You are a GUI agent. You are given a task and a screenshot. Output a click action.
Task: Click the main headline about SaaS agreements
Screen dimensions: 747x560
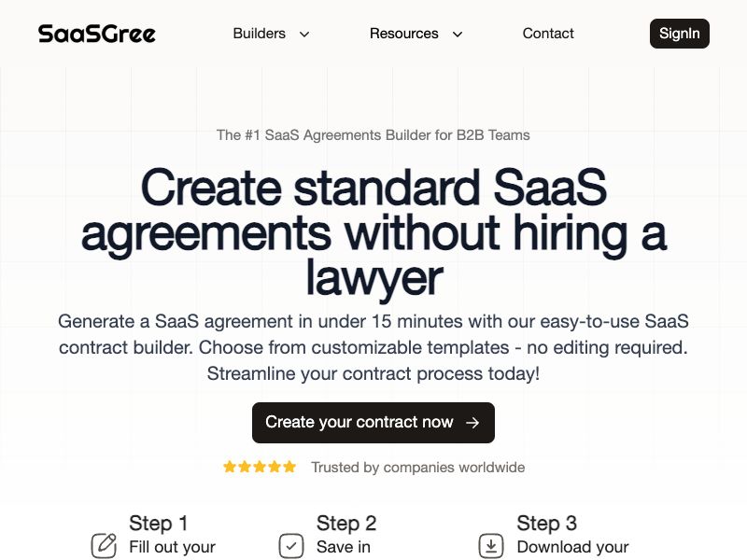pyautogui.click(x=373, y=232)
